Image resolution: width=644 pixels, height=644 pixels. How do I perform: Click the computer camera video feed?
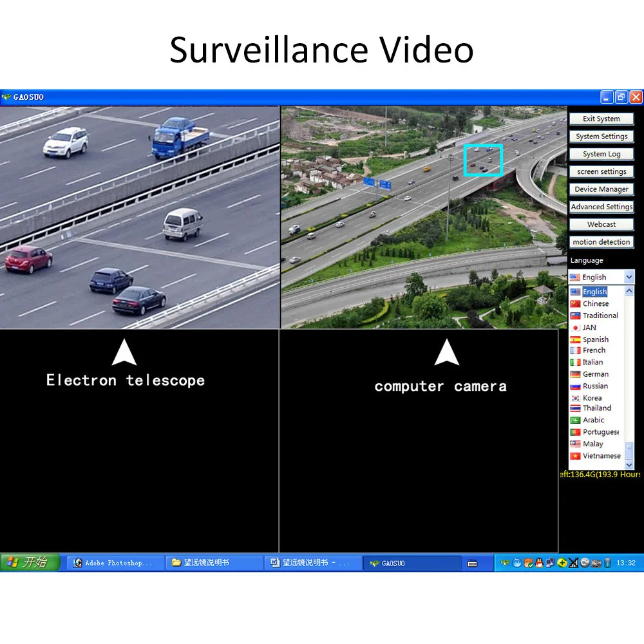[424, 217]
